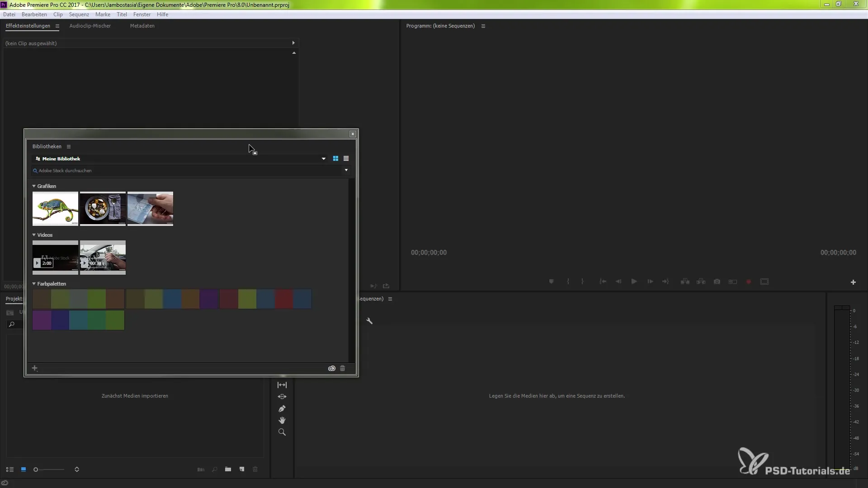
Task: Click the New Bin folder icon
Action: click(228, 469)
